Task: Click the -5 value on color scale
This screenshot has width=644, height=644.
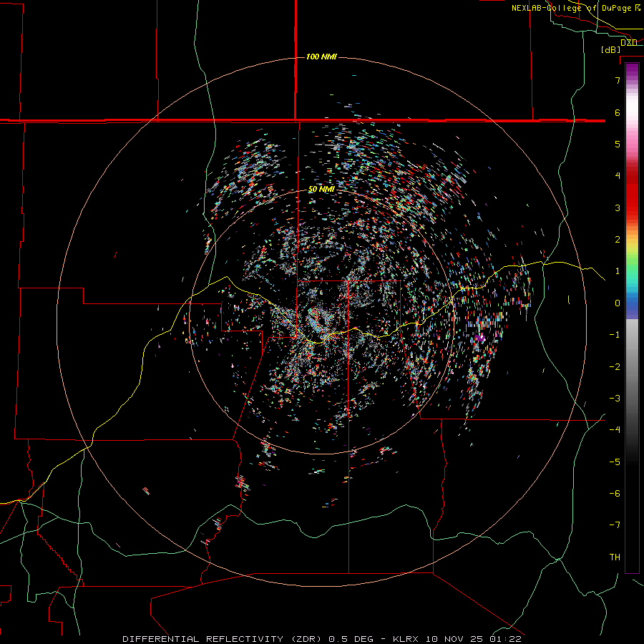Action: pos(615,462)
